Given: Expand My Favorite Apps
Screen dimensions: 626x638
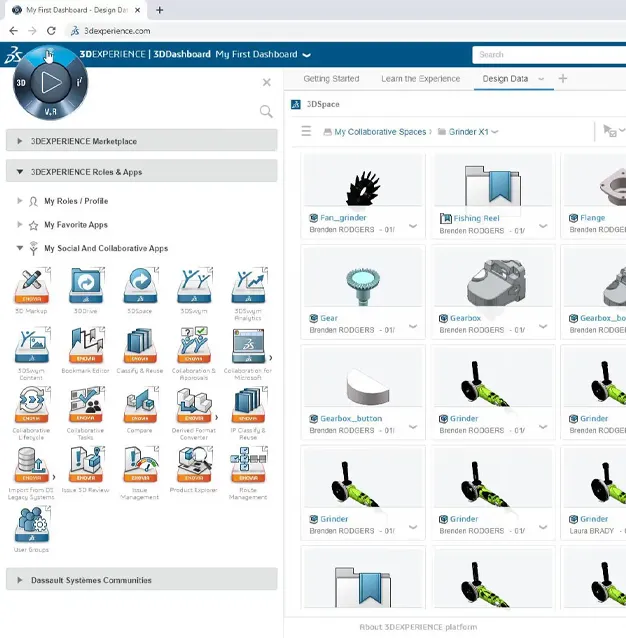Looking at the screenshot, I should pos(20,224).
